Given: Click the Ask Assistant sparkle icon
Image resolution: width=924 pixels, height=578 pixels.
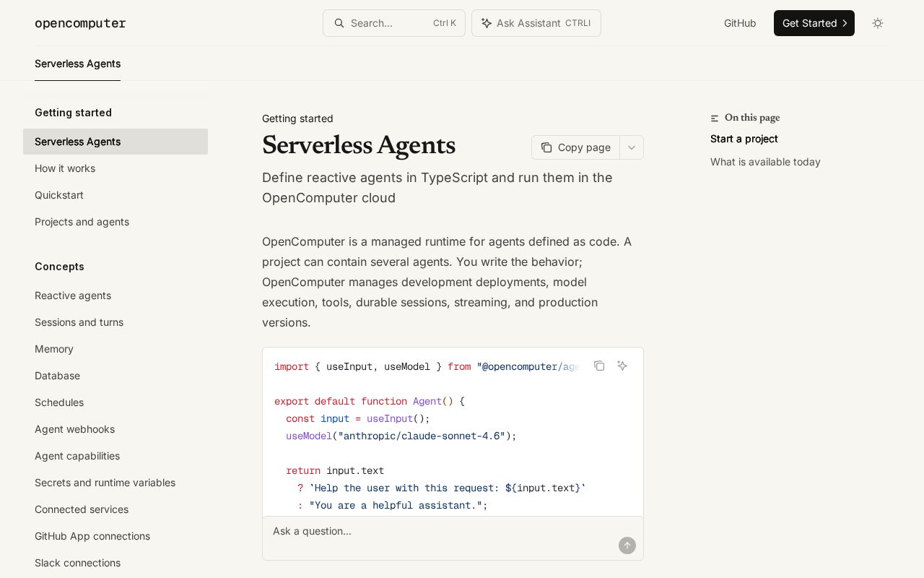Looking at the screenshot, I should click(x=487, y=23).
